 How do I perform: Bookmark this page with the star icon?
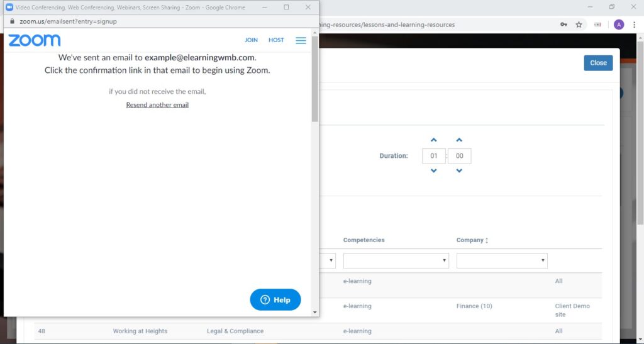point(579,25)
